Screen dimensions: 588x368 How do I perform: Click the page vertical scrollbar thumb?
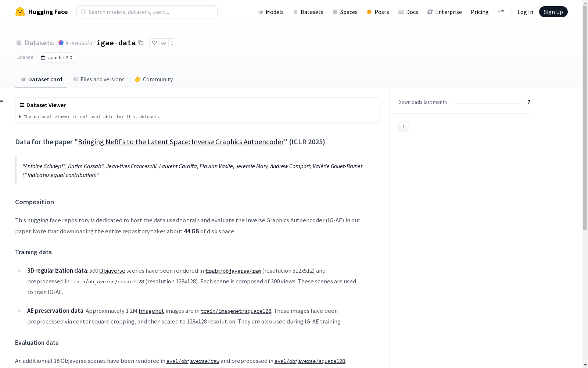pos(585,117)
